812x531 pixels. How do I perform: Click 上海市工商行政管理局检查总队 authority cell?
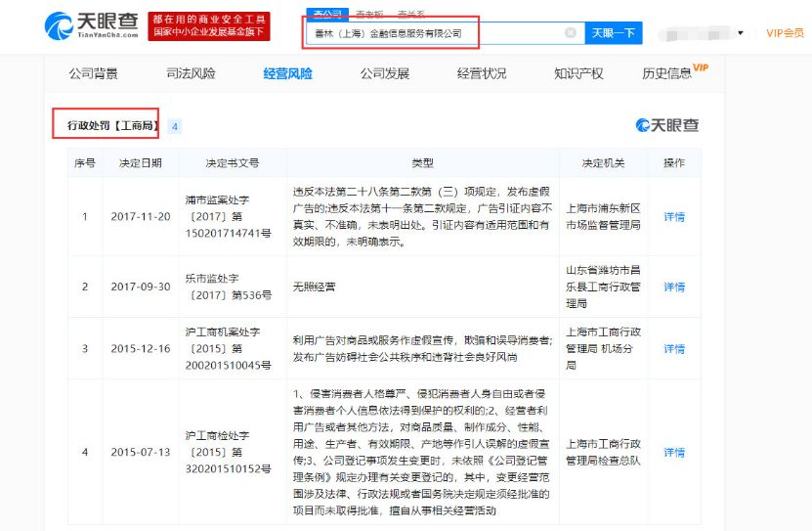tap(603, 452)
